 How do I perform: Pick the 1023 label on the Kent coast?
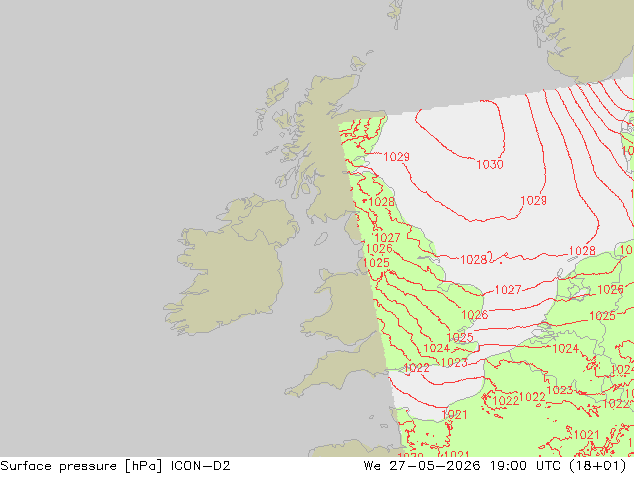coord(454,363)
